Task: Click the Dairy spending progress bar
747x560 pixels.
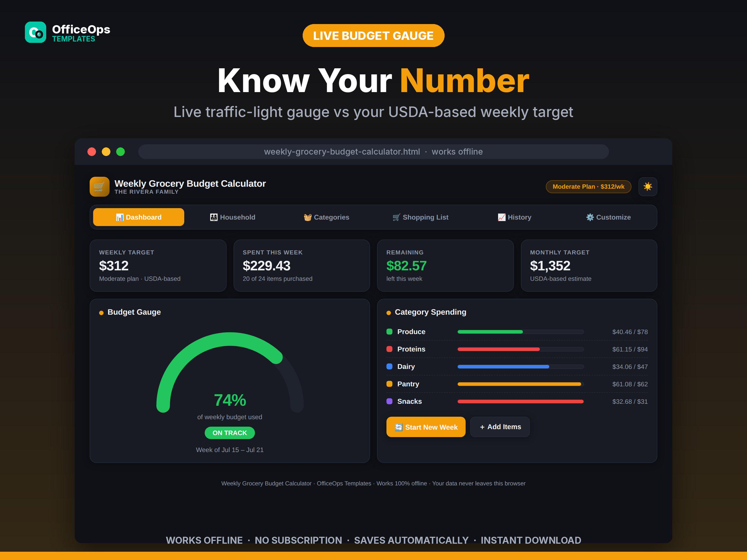Action: click(520, 367)
